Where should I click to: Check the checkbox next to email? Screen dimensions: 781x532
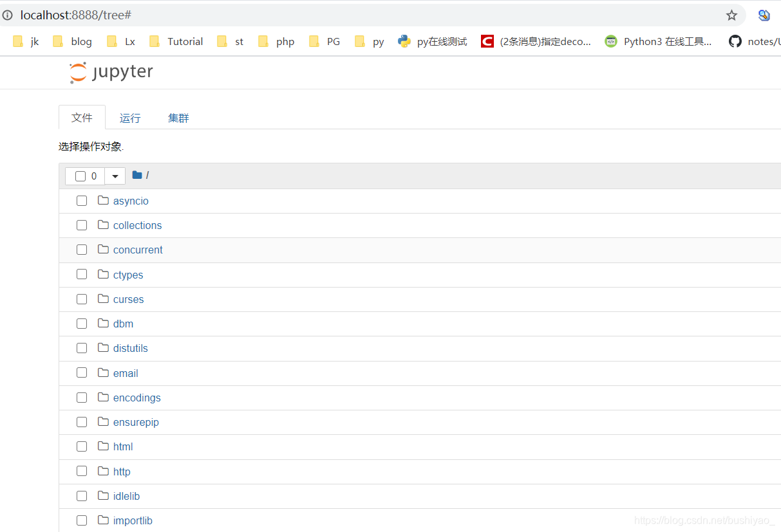pyautogui.click(x=81, y=372)
